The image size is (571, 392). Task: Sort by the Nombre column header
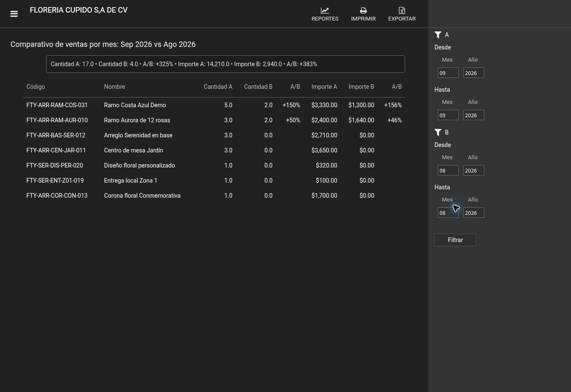(x=114, y=87)
